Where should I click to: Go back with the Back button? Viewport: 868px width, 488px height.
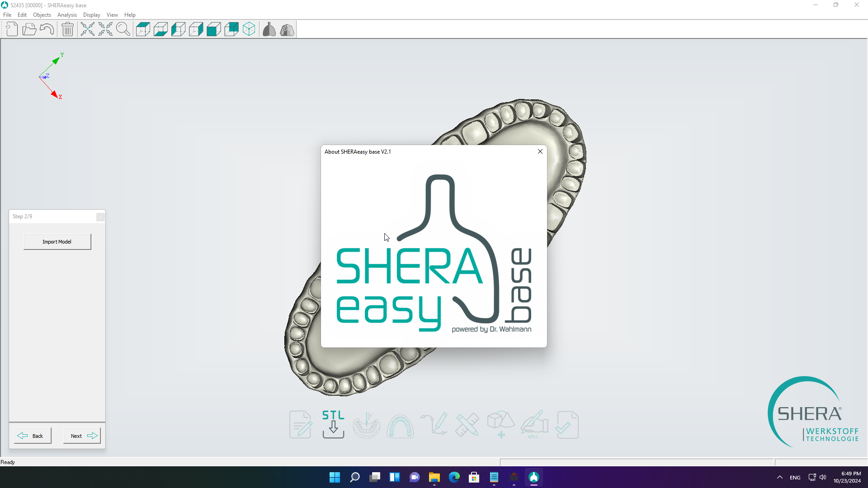point(33,436)
